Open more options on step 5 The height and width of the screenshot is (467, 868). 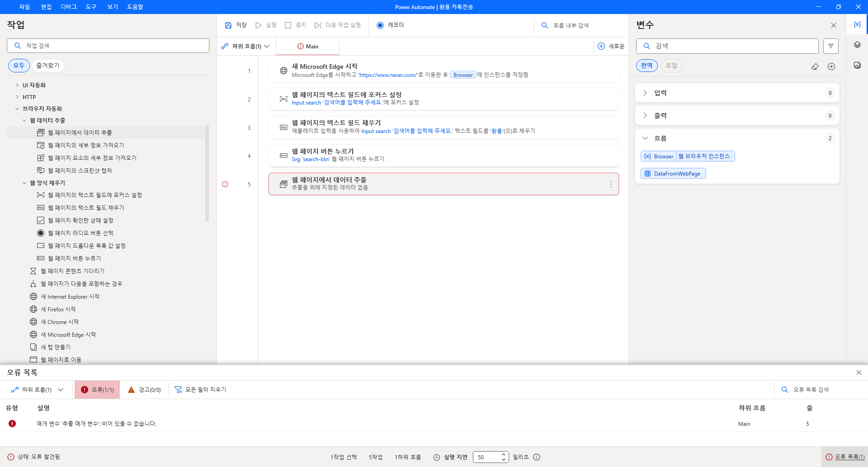click(x=611, y=184)
